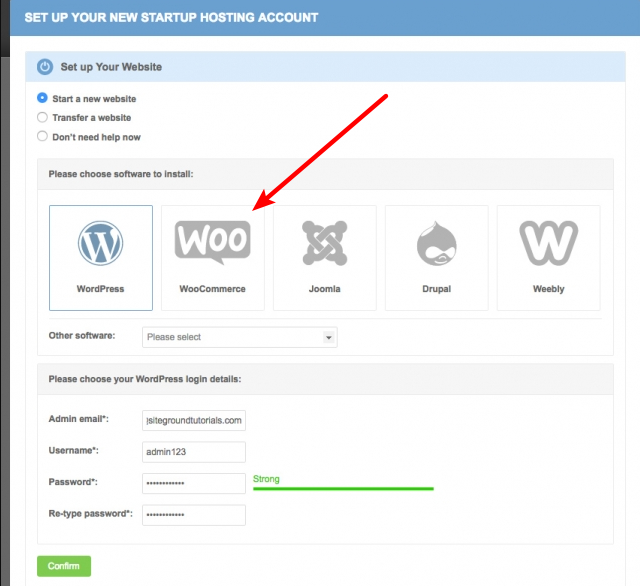Click the WordPress label text
The height and width of the screenshot is (586, 640).
[x=100, y=289]
